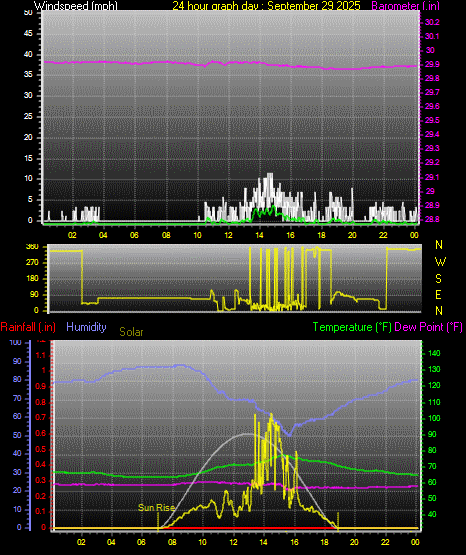The height and width of the screenshot is (555, 466).
Task: Select the Solar legend label
Action: pyautogui.click(x=131, y=332)
